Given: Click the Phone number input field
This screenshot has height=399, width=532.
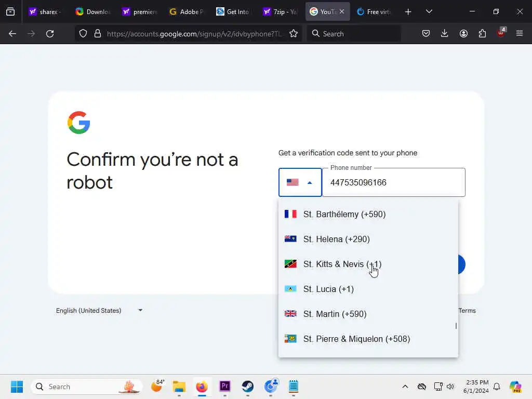Looking at the screenshot, I should (394, 182).
